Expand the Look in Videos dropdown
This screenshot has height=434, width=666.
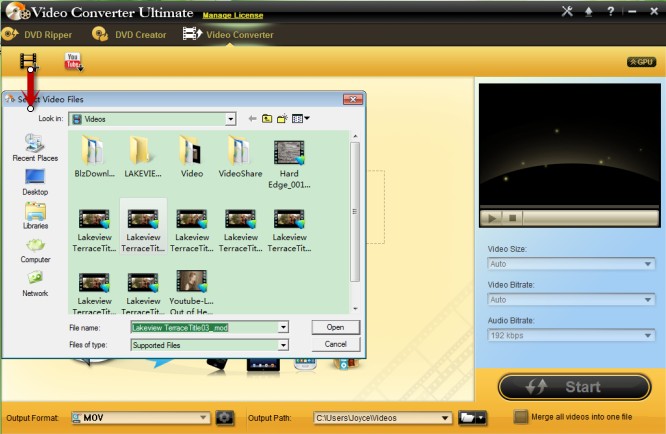click(x=230, y=119)
